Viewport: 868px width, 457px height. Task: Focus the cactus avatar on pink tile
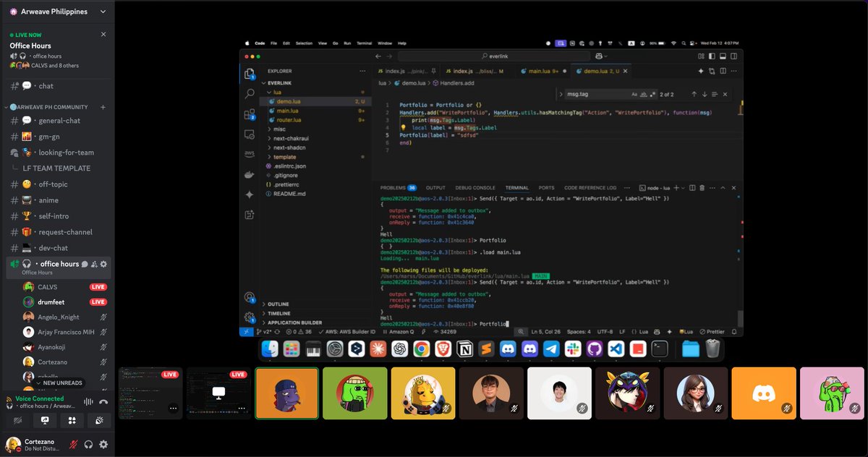point(832,393)
